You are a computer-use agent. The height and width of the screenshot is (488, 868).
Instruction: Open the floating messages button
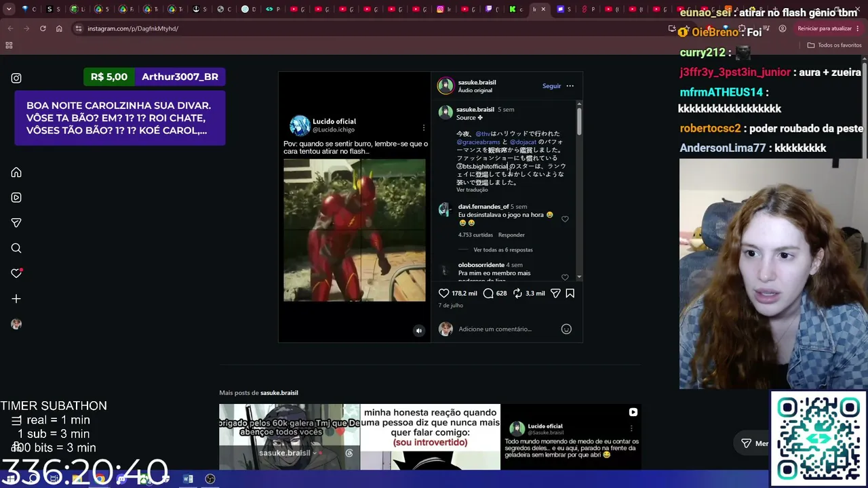click(754, 443)
